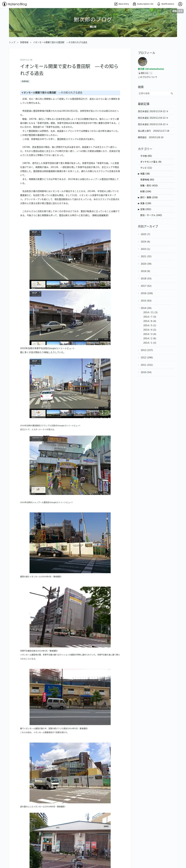This screenshot has width=186, height=868.
Task: Click the New Entry pencil button
Action: pyautogui.click(x=122, y=4)
